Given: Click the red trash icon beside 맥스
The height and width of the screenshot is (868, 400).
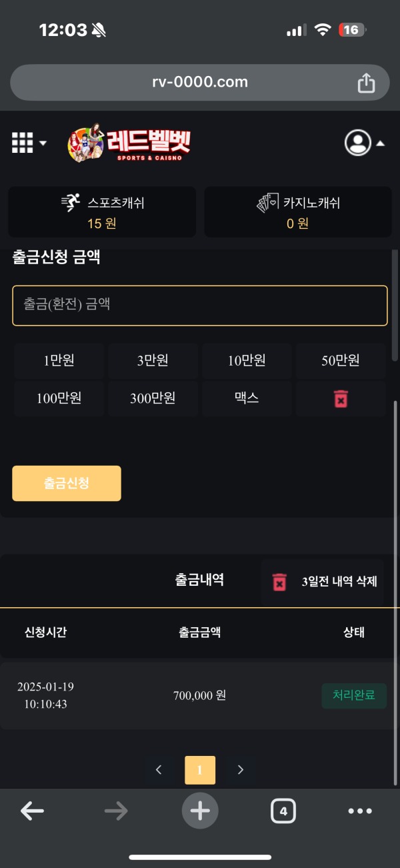Looking at the screenshot, I should click(341, 398).
